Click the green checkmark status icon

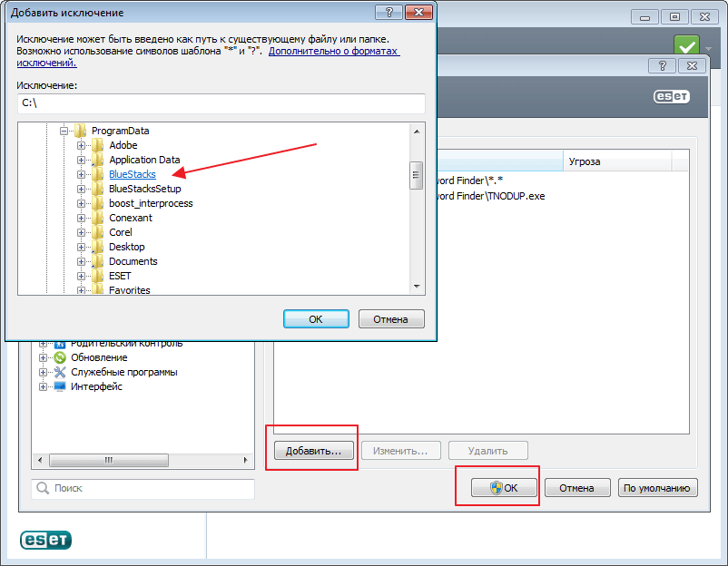687,46
